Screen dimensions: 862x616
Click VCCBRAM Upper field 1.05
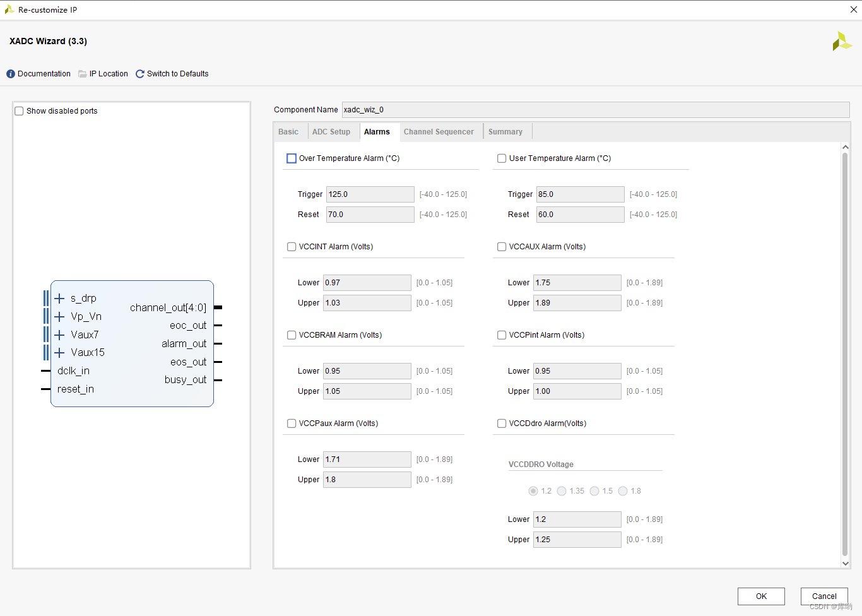(x=367, y=391)
